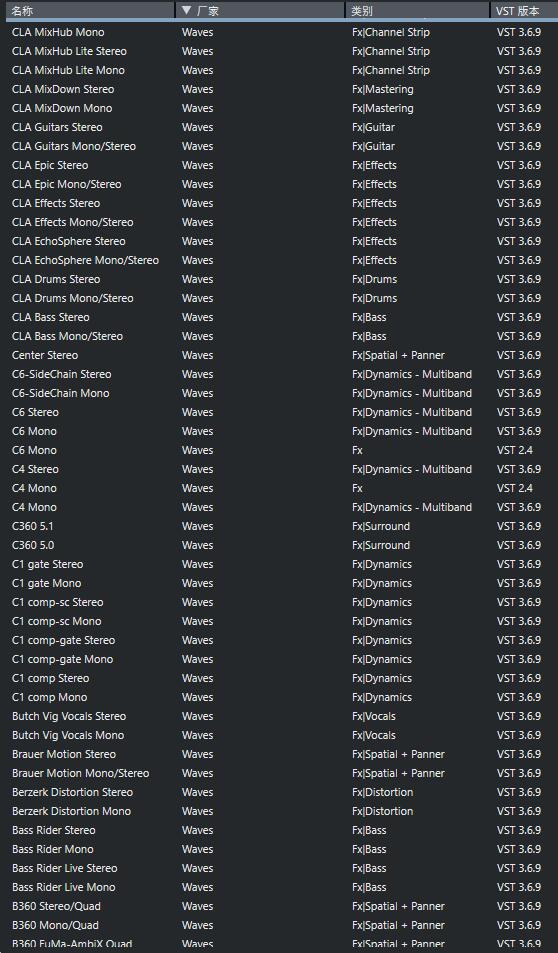Choose Berzerk Distortion Stereo plugin

(x=282, y=792)
